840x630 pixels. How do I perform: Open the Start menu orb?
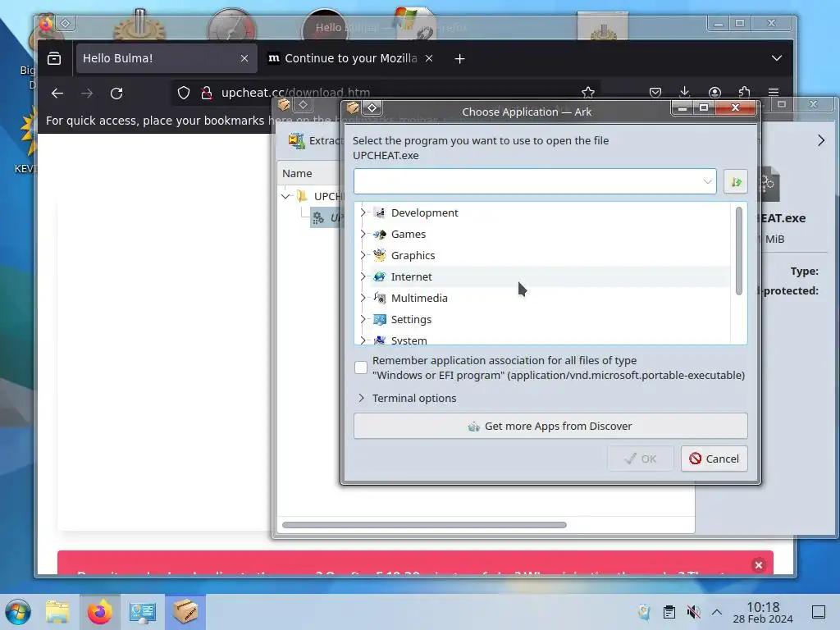tap(18, 612)
